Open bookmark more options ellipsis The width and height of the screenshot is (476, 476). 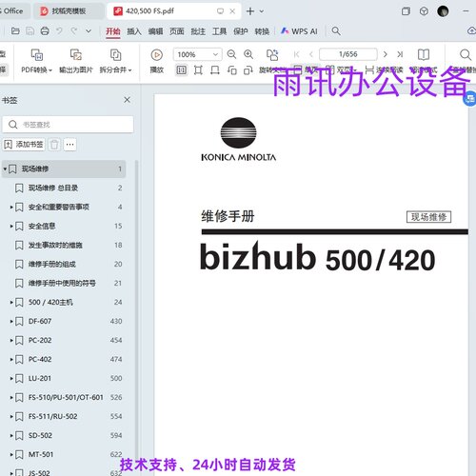pos(69,145)
